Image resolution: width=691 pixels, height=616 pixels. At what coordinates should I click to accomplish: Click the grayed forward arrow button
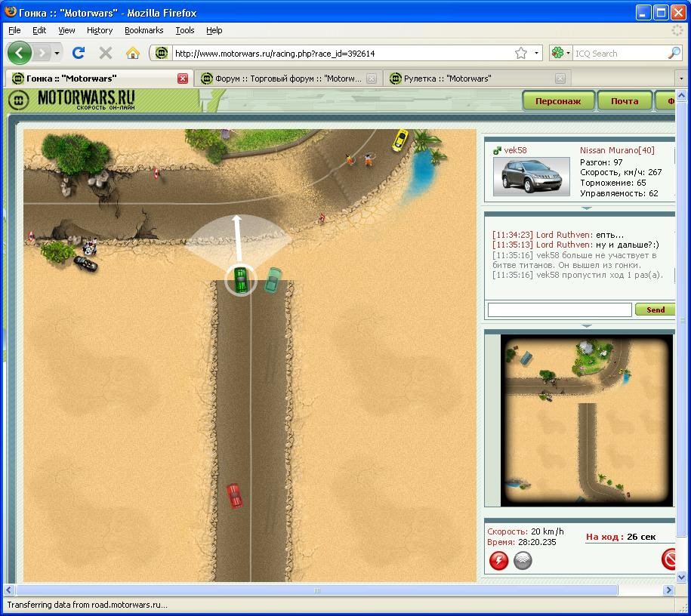point(42,54)
